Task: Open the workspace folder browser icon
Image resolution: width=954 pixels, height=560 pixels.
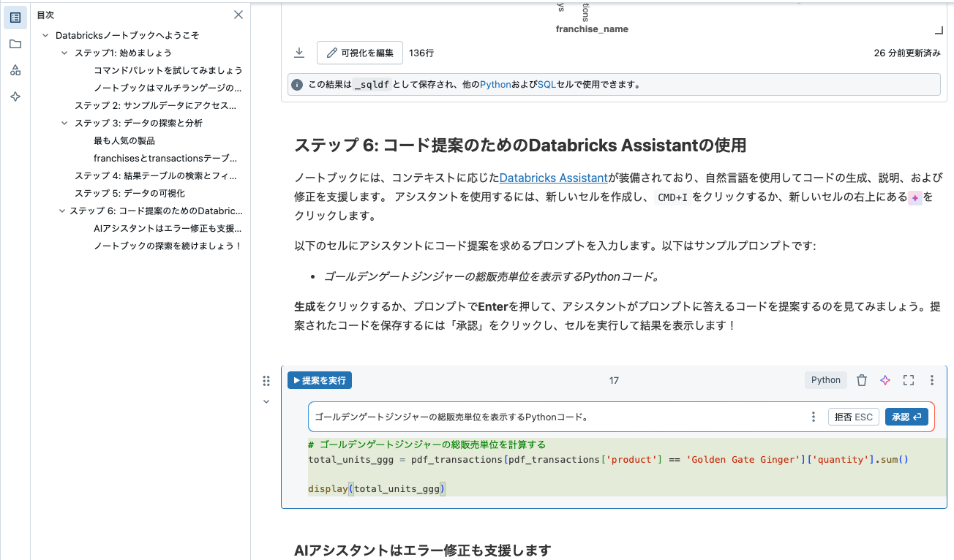Action: pyautogui.click(x=15, y=44)
